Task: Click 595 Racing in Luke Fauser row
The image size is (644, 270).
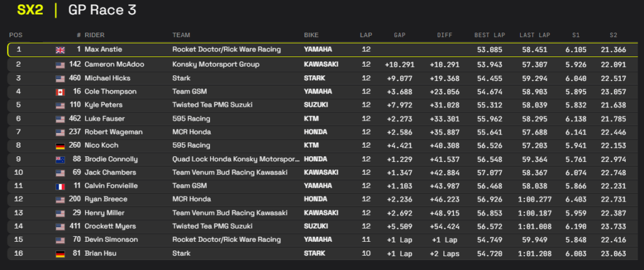Action: pos(191,119)
